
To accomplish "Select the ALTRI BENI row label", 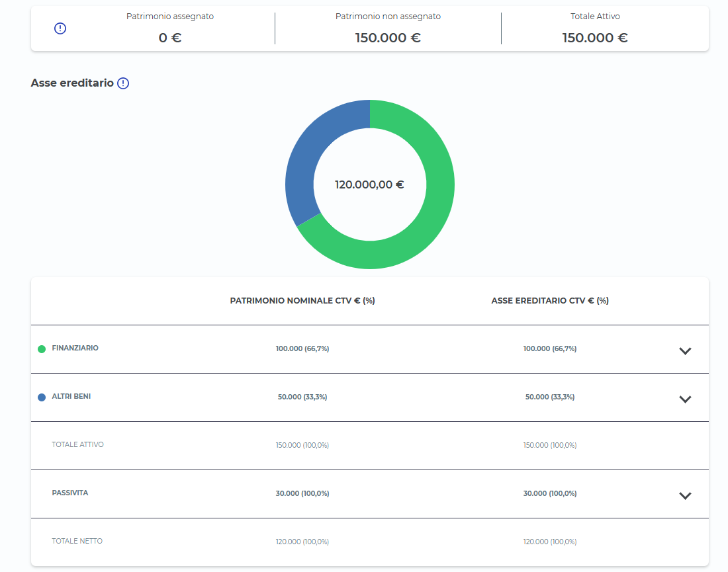I will (x=71, y=396).
